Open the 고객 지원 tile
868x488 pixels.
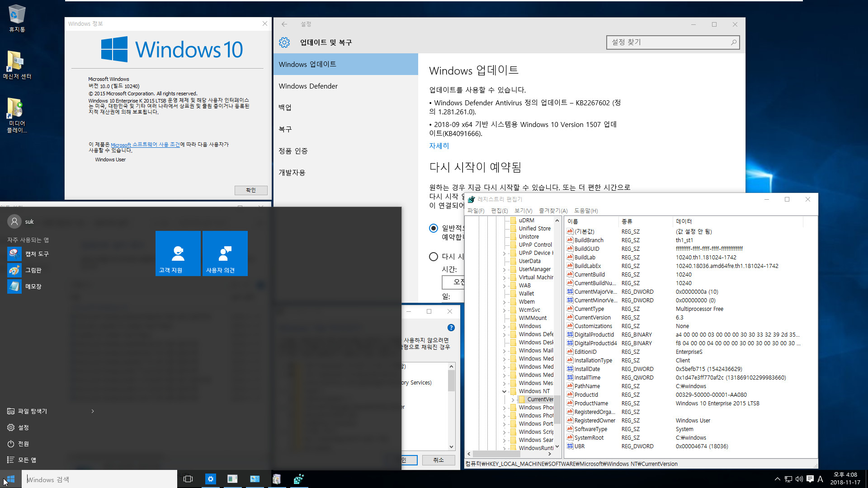(x=178, y=253)
